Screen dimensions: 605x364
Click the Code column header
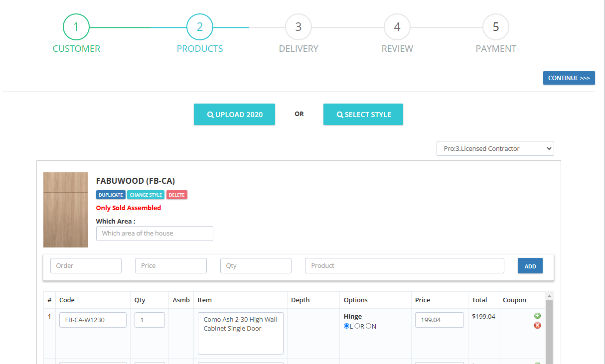pos(67,300)
